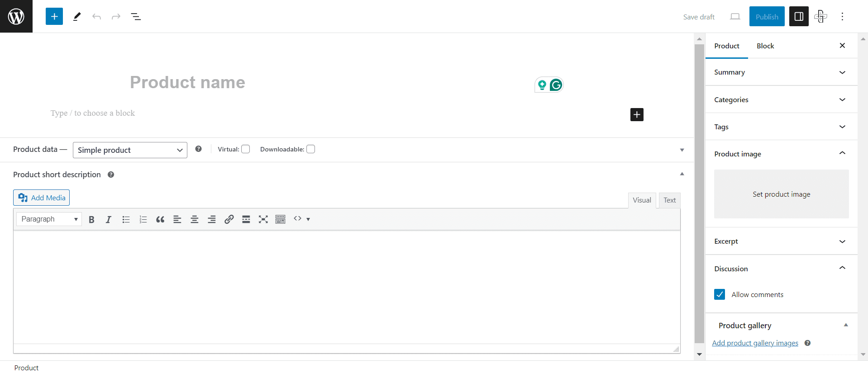868x373 pixels.
Task: Expand the Tags panel
Action: click(x=782, y=127)
